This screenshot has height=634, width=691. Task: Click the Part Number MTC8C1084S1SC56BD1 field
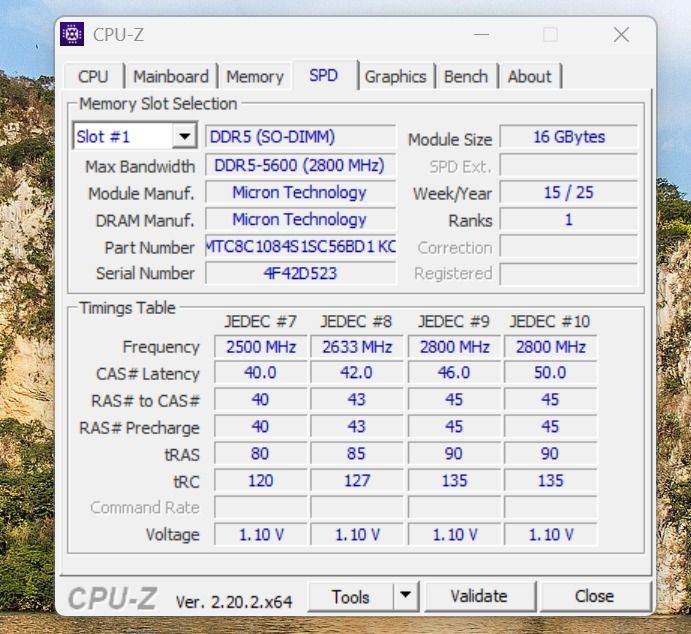301,246
